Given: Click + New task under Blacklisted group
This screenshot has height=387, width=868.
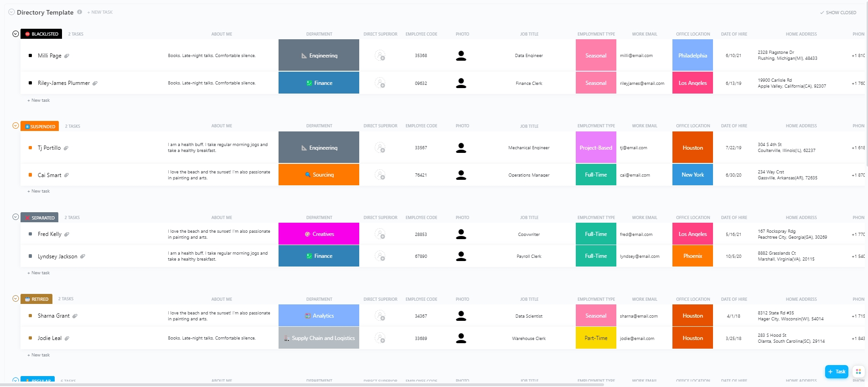Looking at the screenshot, I should click(x=39, y=100).
